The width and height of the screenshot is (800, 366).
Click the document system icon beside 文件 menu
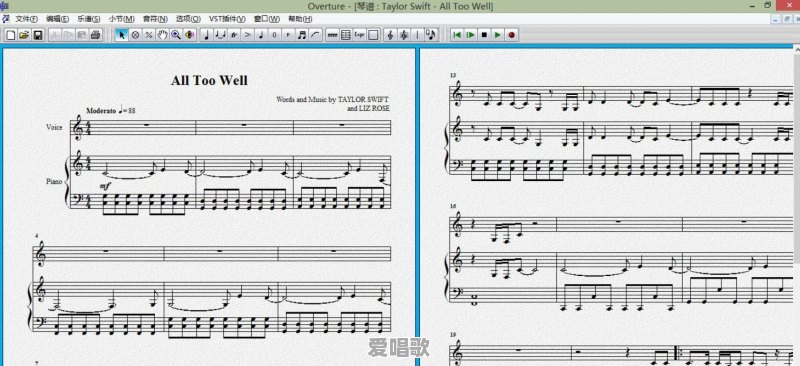pos(6,19)
